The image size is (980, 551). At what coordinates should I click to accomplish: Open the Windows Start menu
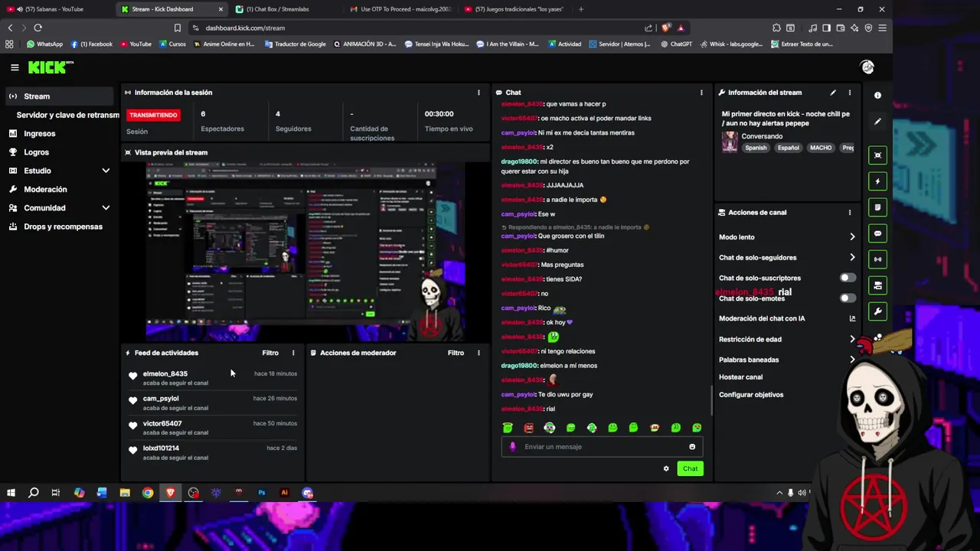tap(11, 493)
